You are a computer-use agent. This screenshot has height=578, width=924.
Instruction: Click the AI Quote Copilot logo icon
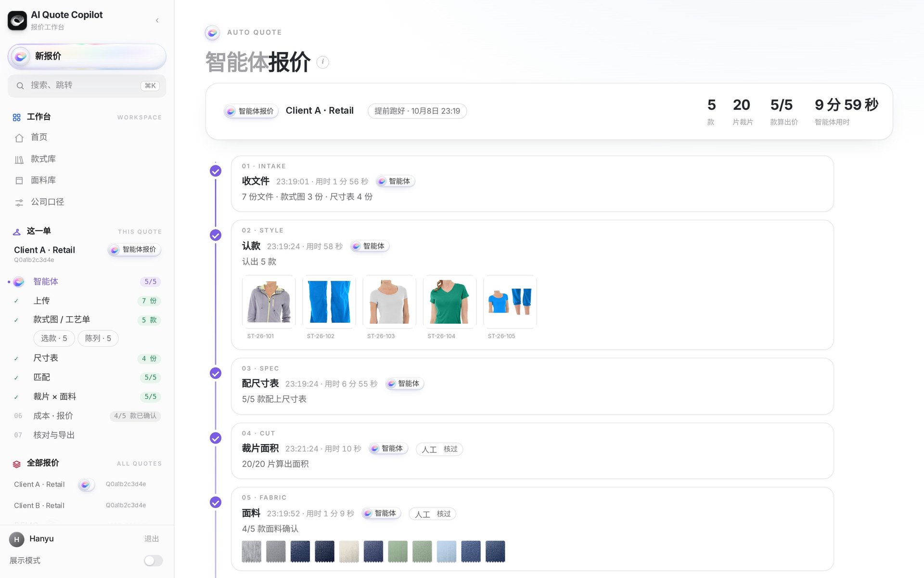coord(17,20)
